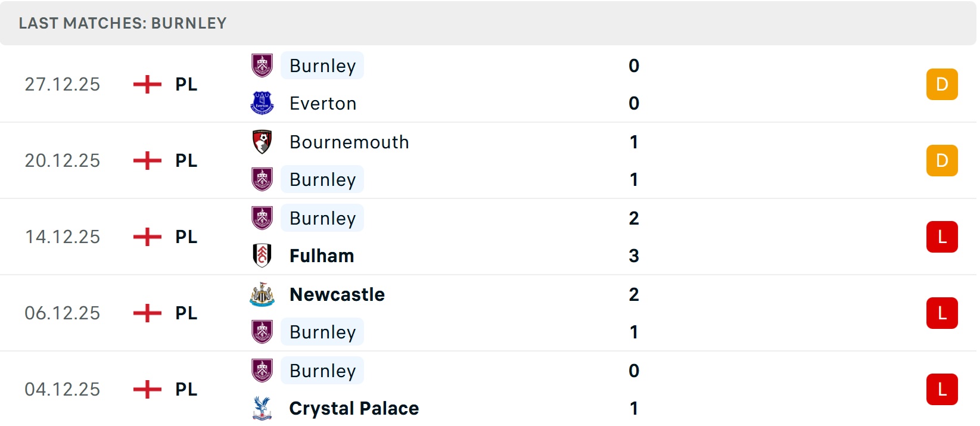
Task: Click the Fulham club crest icon
Action: (262, 256)
